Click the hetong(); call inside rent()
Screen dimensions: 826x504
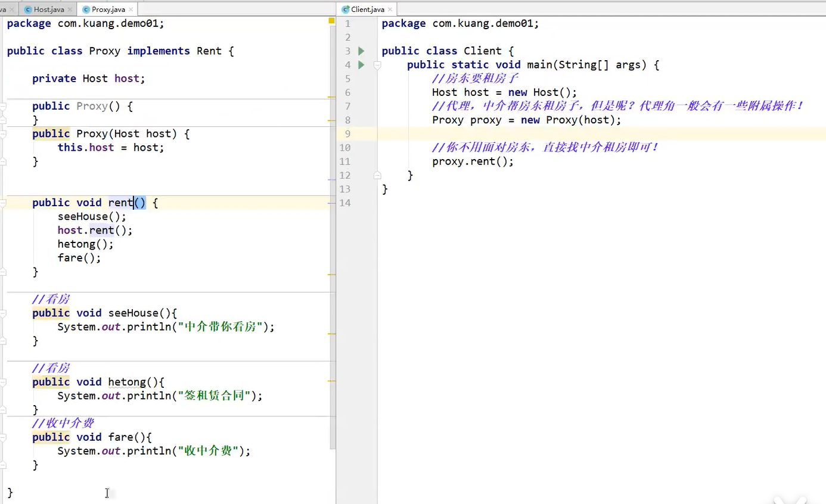[86, 244]
